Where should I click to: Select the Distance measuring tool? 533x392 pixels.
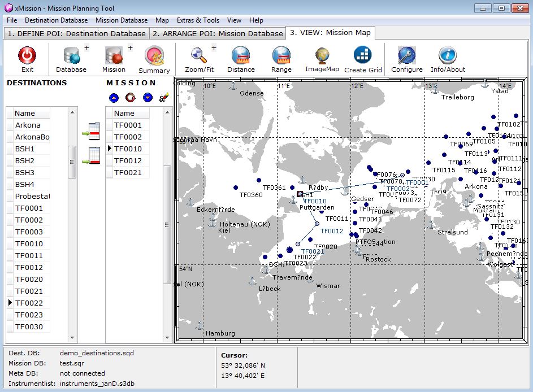241,56
